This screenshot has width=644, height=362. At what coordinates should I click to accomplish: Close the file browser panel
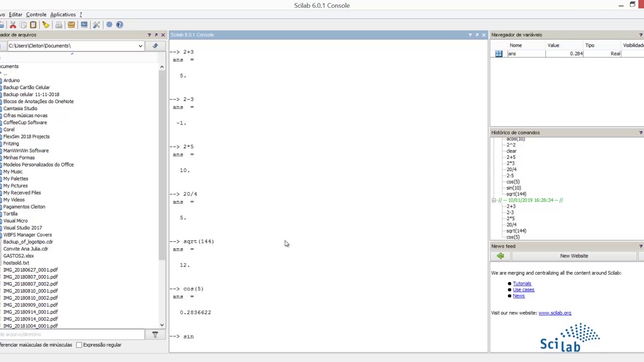[163, 35]
